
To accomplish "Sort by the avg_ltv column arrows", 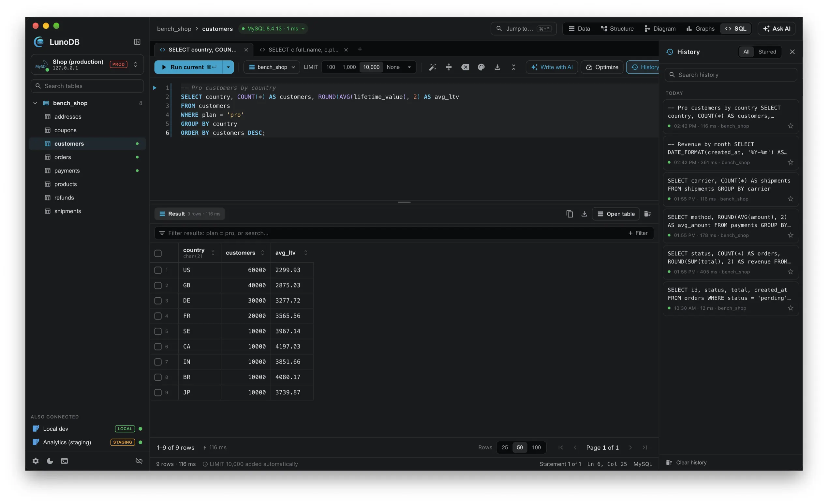I will pyautogui.click(x=305, y=253).
